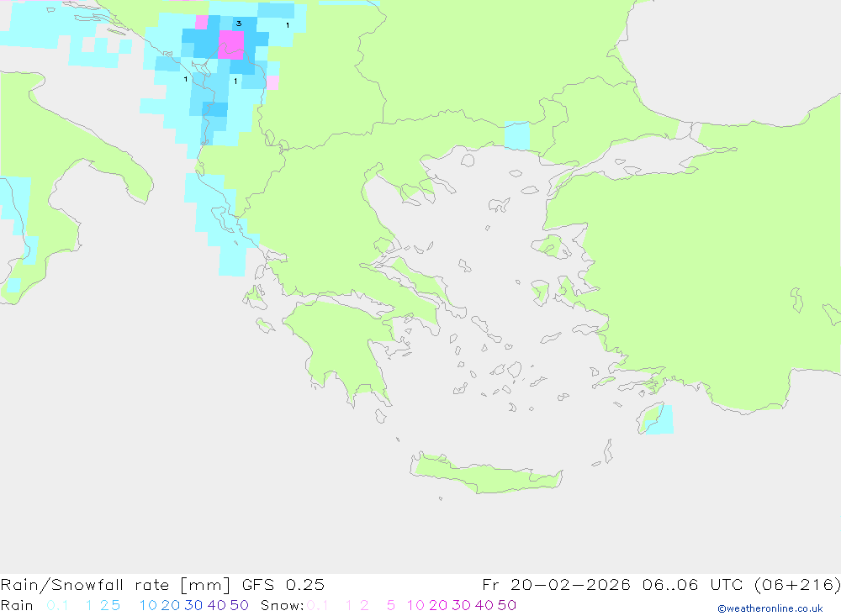Click the '3' rate label on the map
This screenshot has width=841, height=616.
tap(239, 24)
